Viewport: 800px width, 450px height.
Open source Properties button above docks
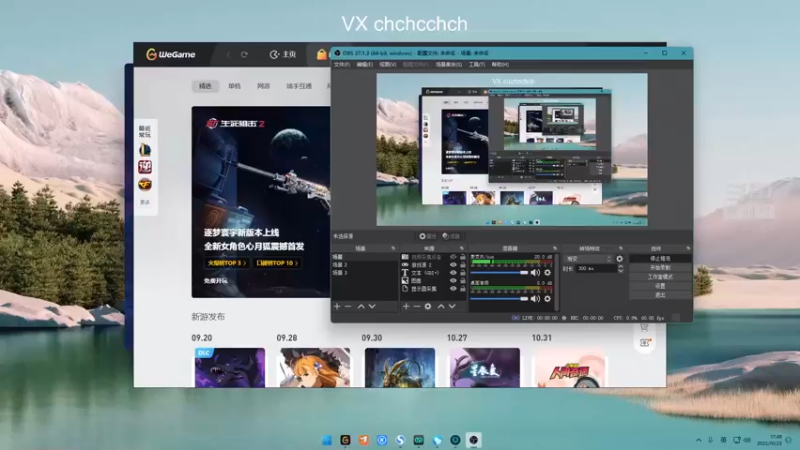coord(428,236)
